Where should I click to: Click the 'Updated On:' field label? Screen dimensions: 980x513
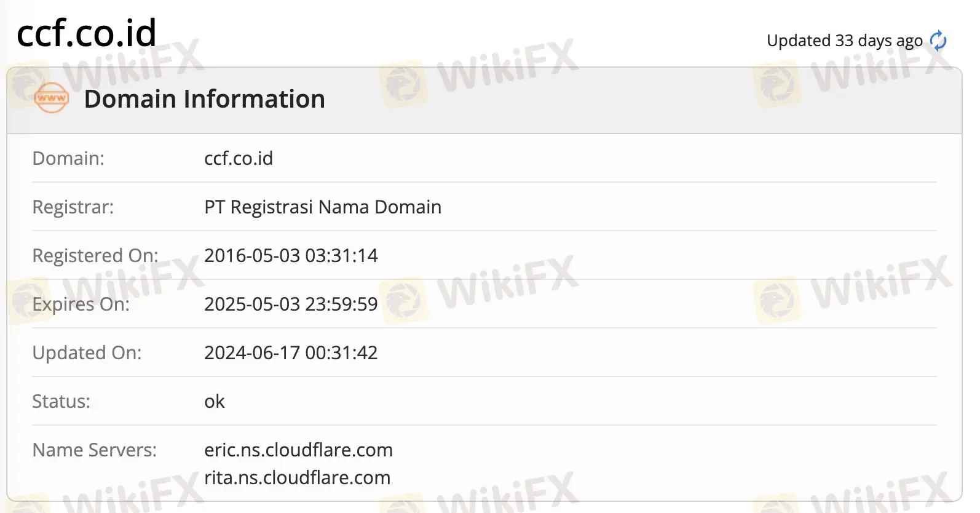pos(87,352)
